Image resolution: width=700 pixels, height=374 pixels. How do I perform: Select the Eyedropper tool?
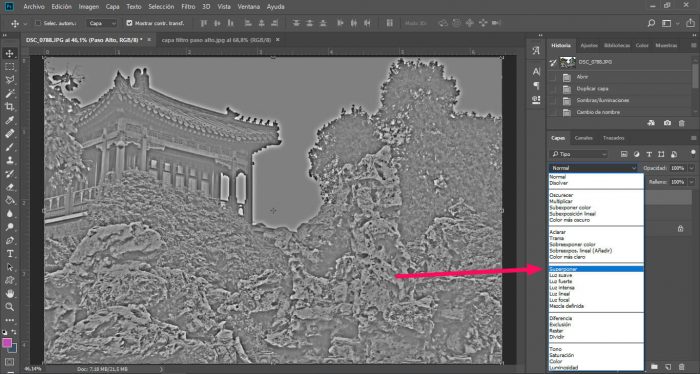(9, 120)
